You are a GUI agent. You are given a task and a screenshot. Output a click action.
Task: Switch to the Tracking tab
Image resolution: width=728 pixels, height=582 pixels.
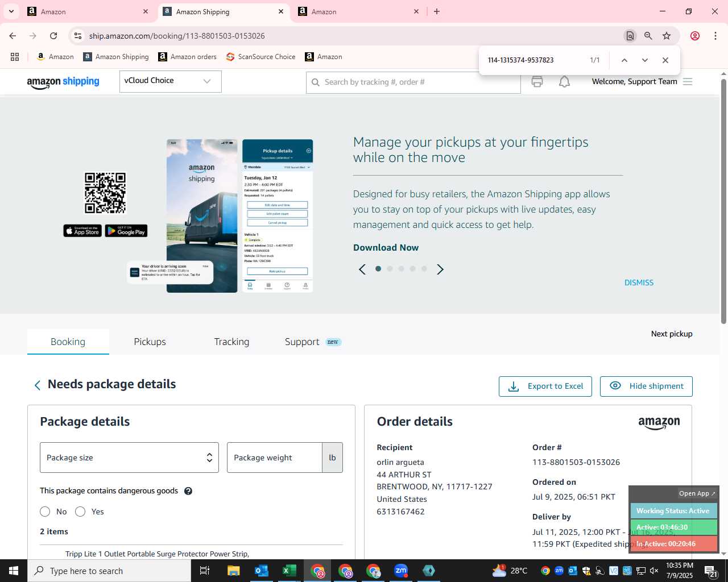coord(231,342)
